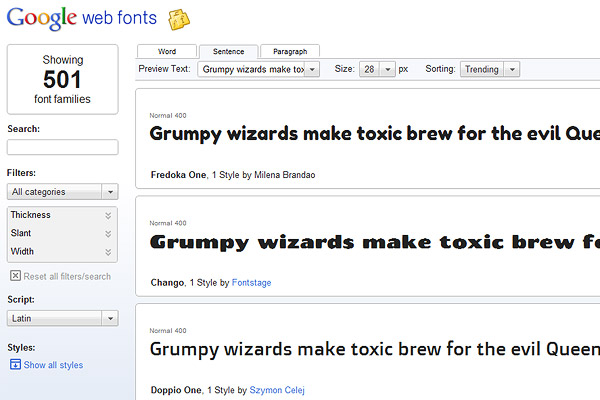Click inside the Search input field

[x=62, y=147]
